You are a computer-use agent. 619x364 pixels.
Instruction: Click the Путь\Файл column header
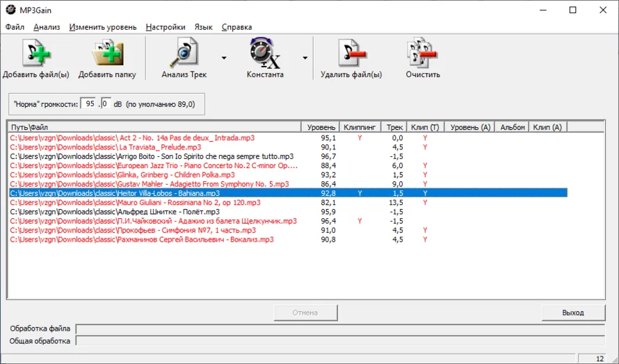(x=153, y=128)
